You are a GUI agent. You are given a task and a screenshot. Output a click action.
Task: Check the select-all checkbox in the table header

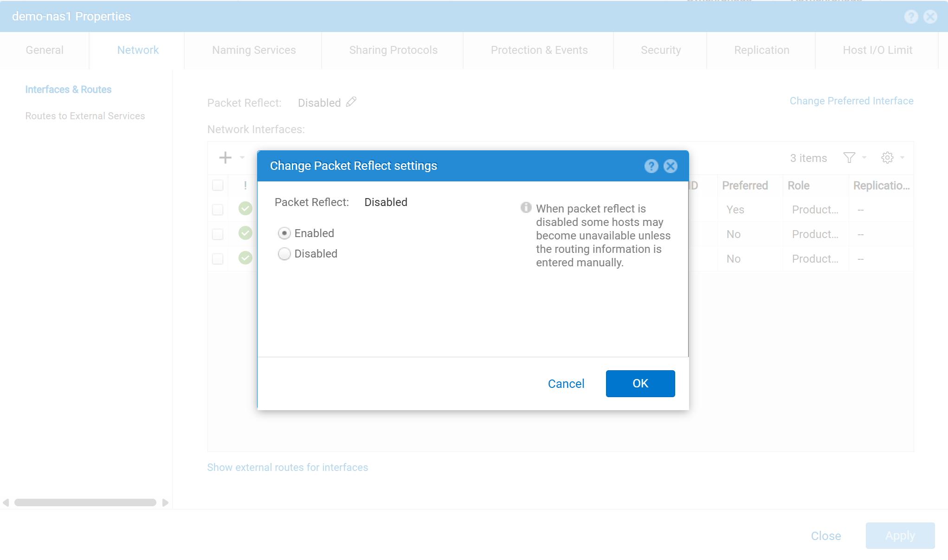coord(217,185)
